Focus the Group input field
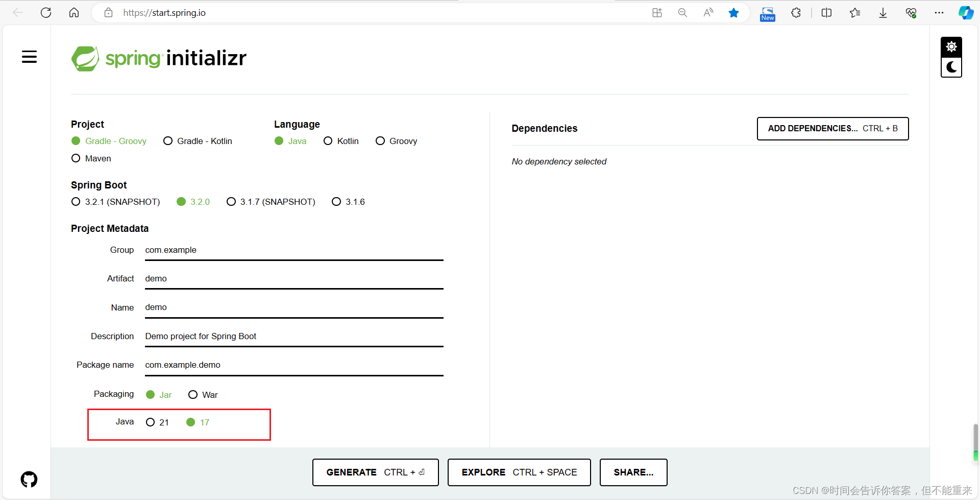Screen dimensions: 980x500 tap(294, 250)
